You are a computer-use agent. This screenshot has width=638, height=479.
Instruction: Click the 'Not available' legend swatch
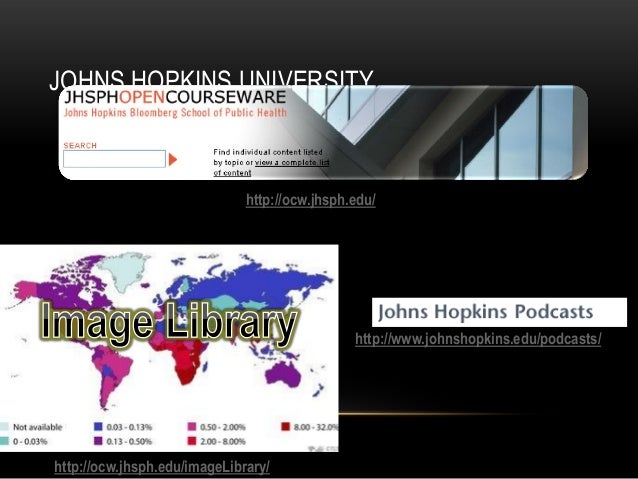pos(4,427)
